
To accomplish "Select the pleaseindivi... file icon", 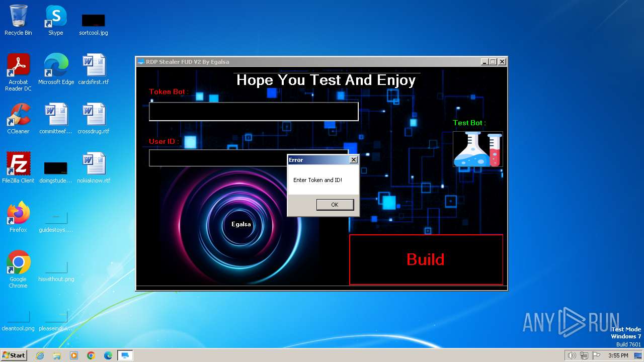I will [x=56, y=321].
